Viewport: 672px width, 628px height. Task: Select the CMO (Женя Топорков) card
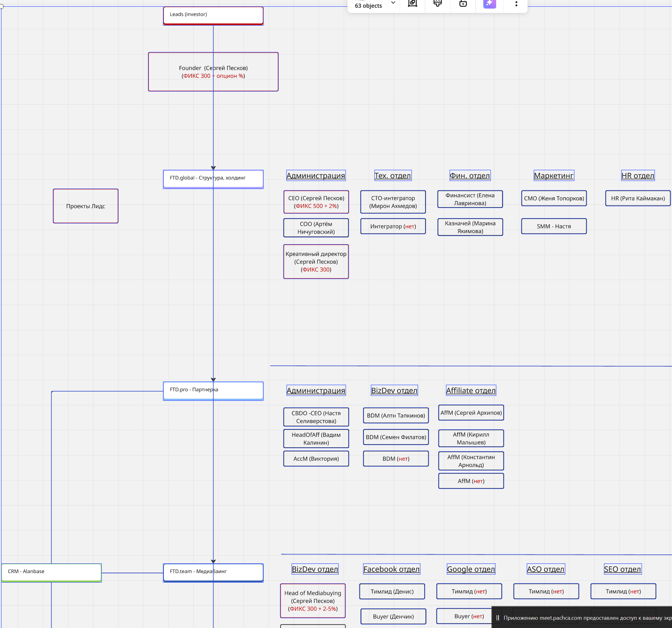tap(553, 198)
